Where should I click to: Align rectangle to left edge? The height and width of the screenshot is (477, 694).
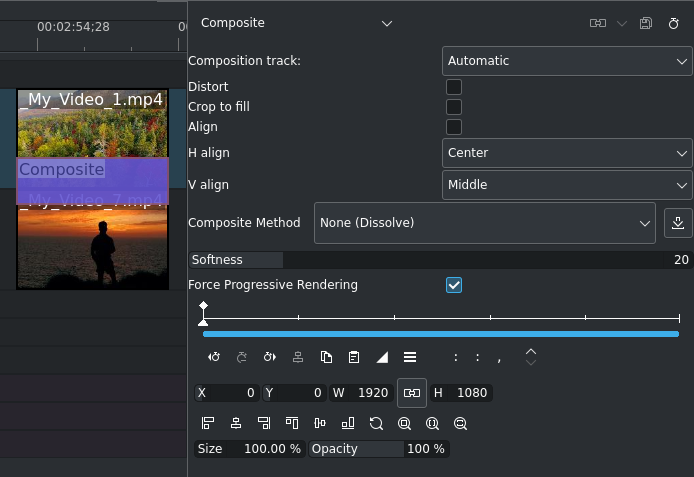click(208, 423)
